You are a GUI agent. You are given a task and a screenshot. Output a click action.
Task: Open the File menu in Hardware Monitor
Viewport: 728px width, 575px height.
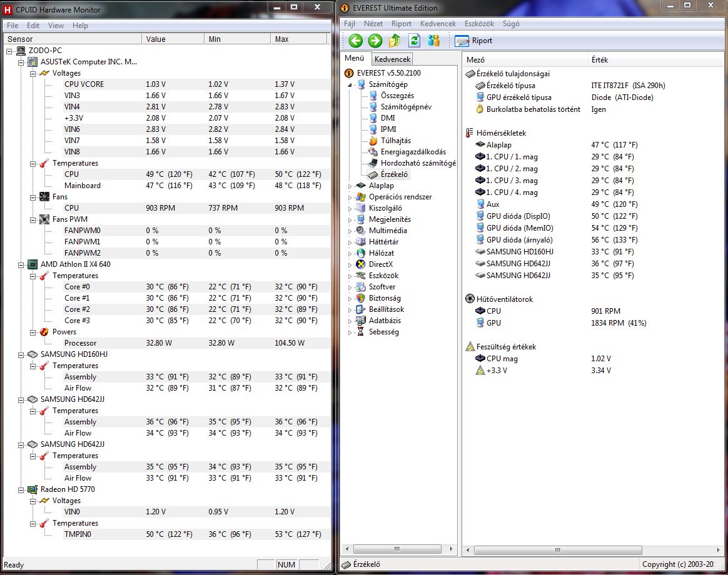(13, 26)
